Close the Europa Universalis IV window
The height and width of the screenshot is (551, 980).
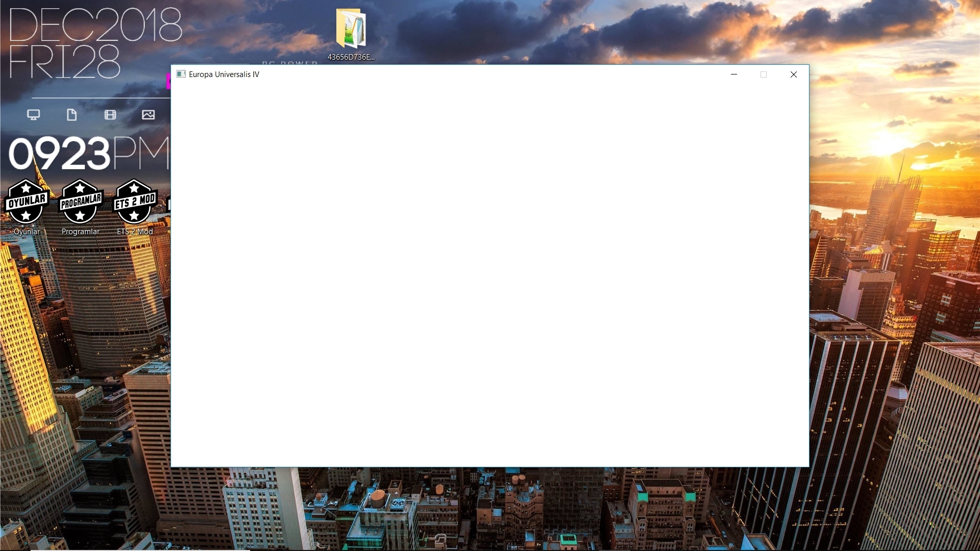tap(794, 74)
